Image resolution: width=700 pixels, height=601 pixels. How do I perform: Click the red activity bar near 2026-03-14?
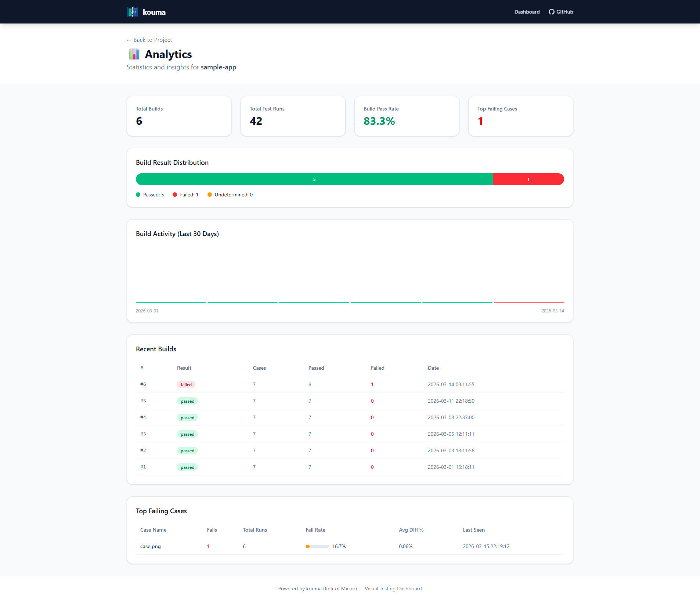click(x=529, y=302)
